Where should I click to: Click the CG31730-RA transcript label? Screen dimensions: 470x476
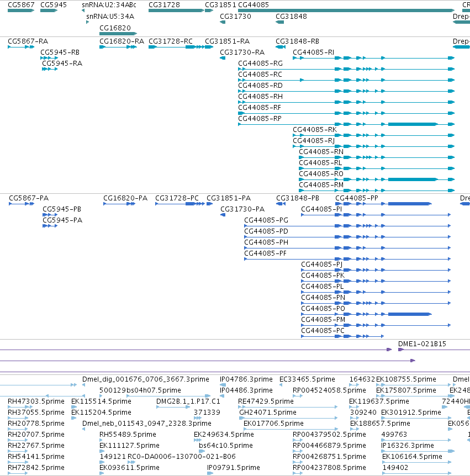tap(242, 52)
